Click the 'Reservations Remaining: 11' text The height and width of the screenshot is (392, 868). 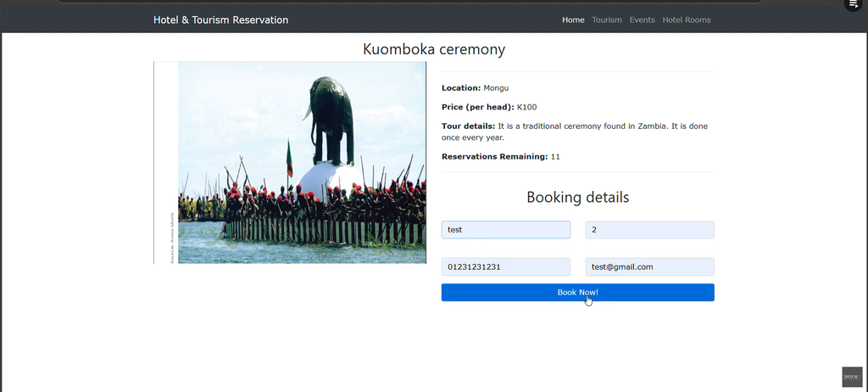click(x=500, y=156)
